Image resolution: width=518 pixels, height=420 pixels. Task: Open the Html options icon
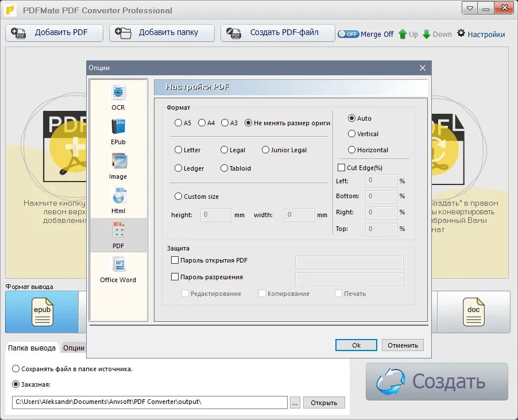(x=118, y=195)
